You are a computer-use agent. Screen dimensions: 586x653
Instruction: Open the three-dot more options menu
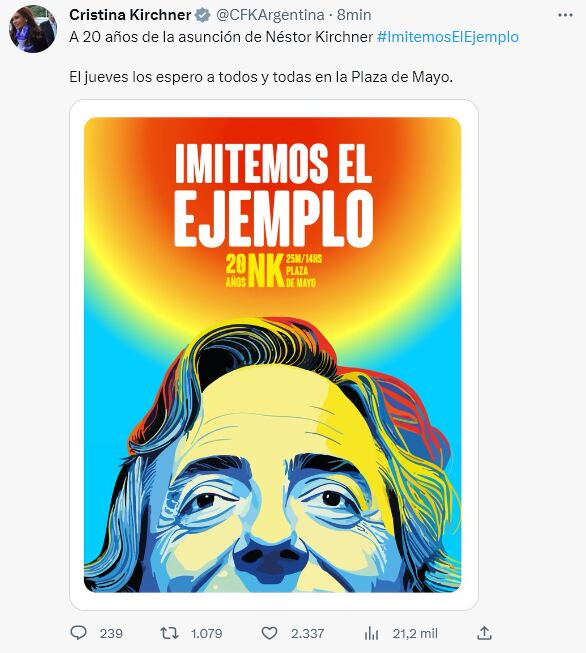[565, 15]
